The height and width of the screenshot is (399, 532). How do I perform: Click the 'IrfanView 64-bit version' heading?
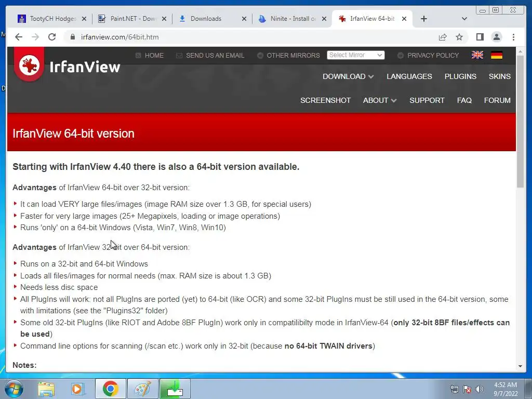click(73, 134)
